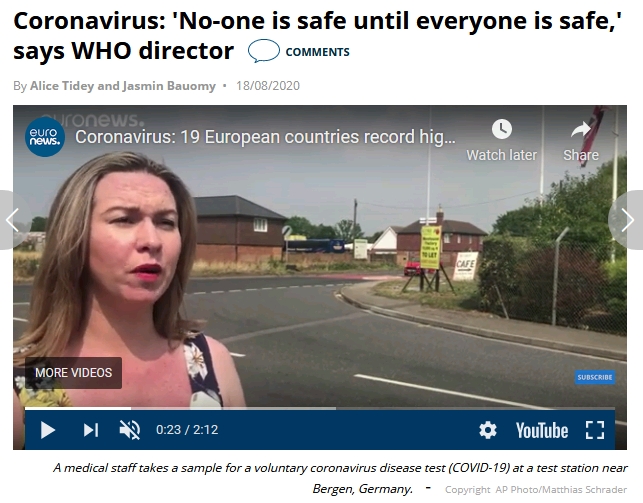Image resolution: width=643 pixels, height=503 pixels.
Task: Go to previous slide with left arrow
Action: click(x=12, y=220)
